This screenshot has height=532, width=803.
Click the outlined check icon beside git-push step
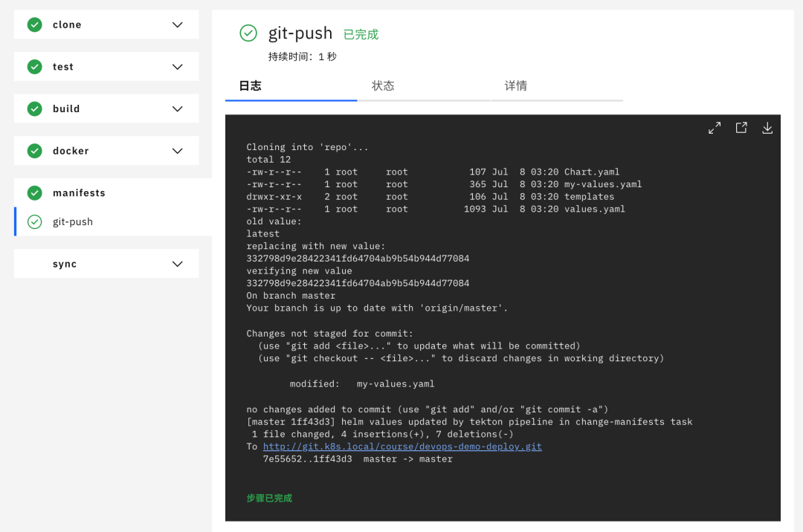(x=34, y=221)
